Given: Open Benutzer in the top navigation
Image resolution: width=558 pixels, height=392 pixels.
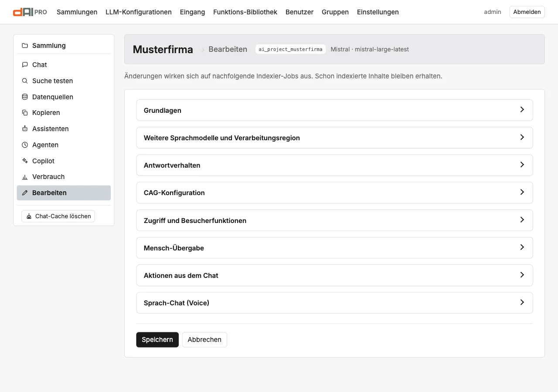Looking at the screenshot, I should click(299, 12).
